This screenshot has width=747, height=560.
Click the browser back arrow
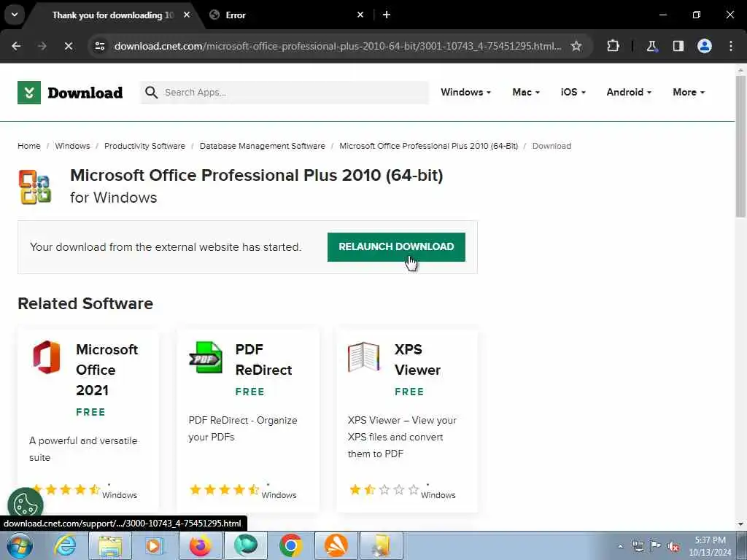point(16,46)
